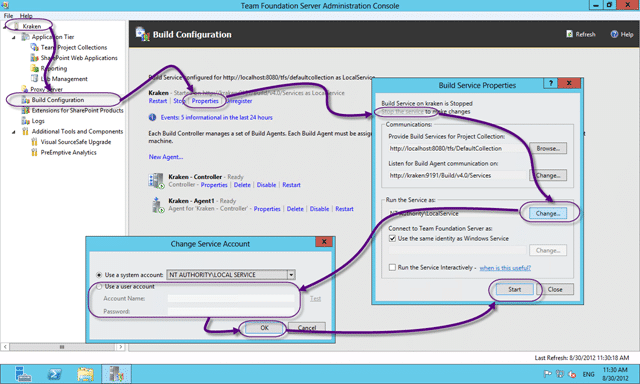Viewport: 640px width, 384px height.
Task: Click scroll right arrow of tree pane
Action: pyautogui.click(x=120, y=347)
